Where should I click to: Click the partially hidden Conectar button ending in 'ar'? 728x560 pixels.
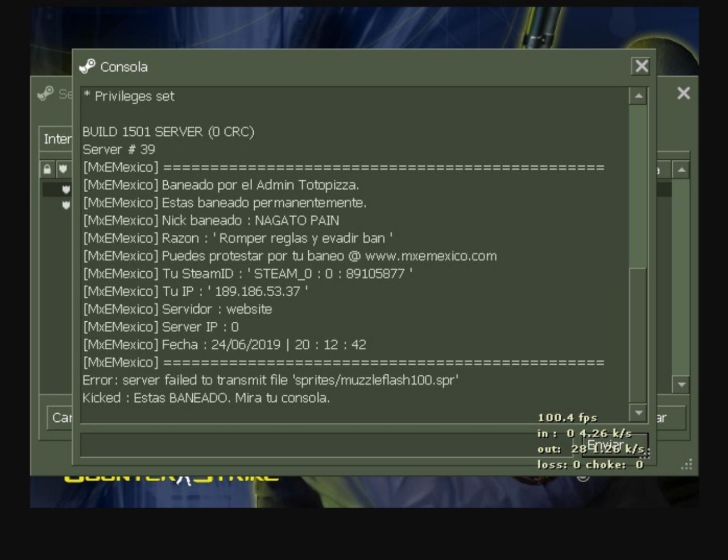[671, 418]
